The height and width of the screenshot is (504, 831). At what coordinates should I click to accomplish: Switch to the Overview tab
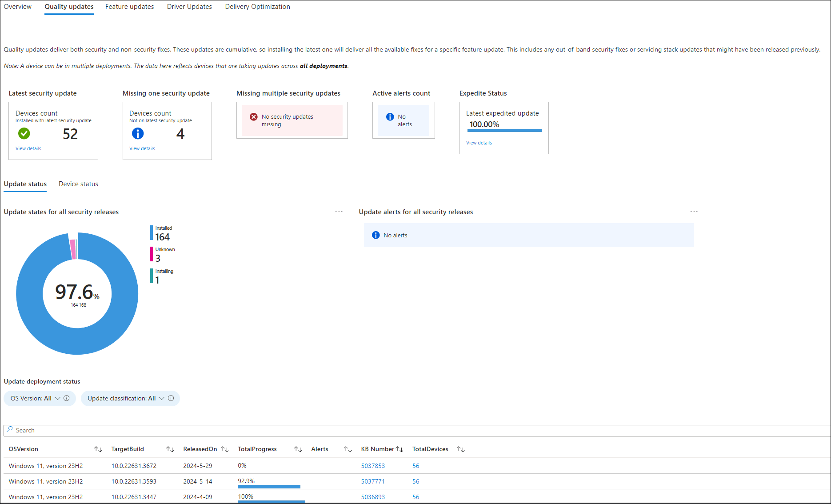tap(18, 7)
